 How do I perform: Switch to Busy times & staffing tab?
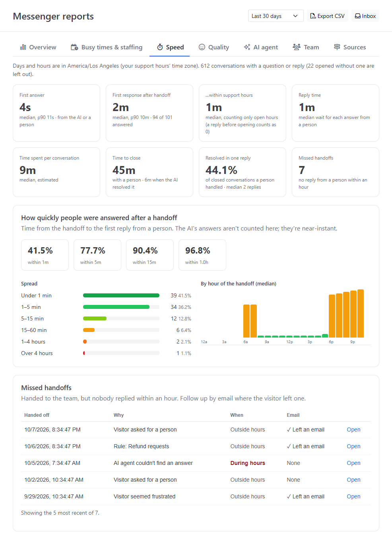click(107, 47)
